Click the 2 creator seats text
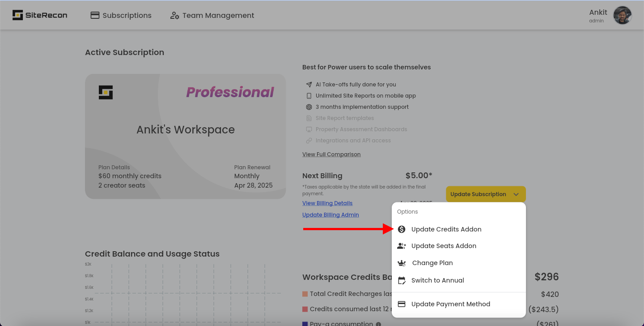 (x=122, y=185)
